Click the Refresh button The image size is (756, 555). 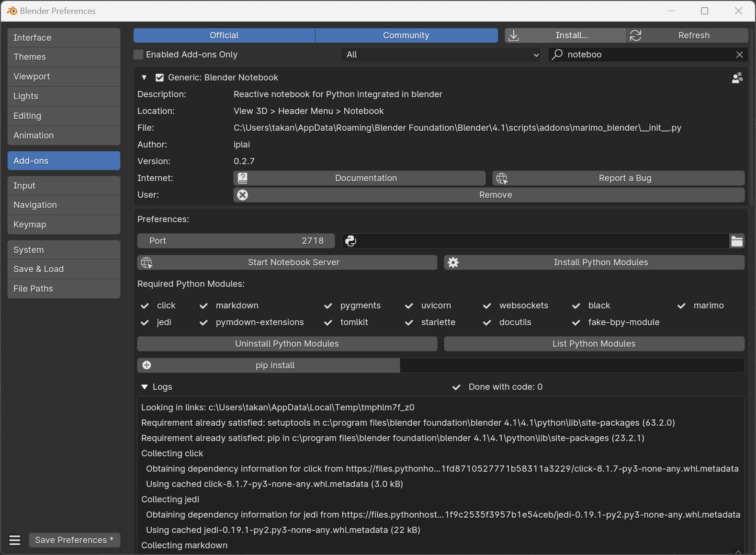pyautogui.click(x=688, y=35)
